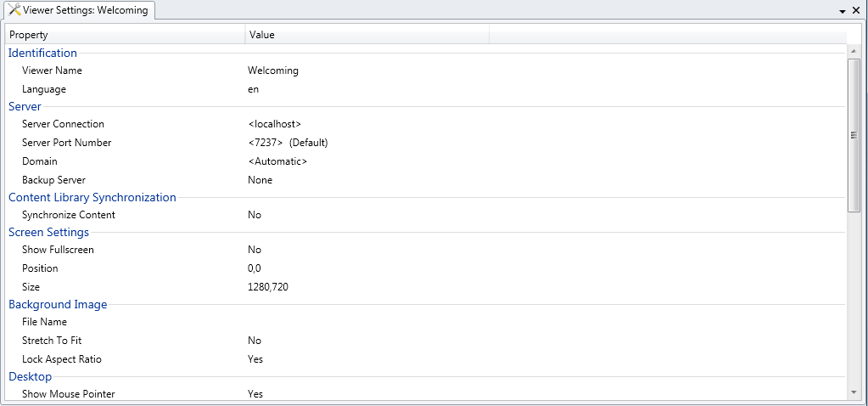Viewport: 868px width, 406px height.
Task: Collapse the Screen Settings group header
Action: coord(48,232)
